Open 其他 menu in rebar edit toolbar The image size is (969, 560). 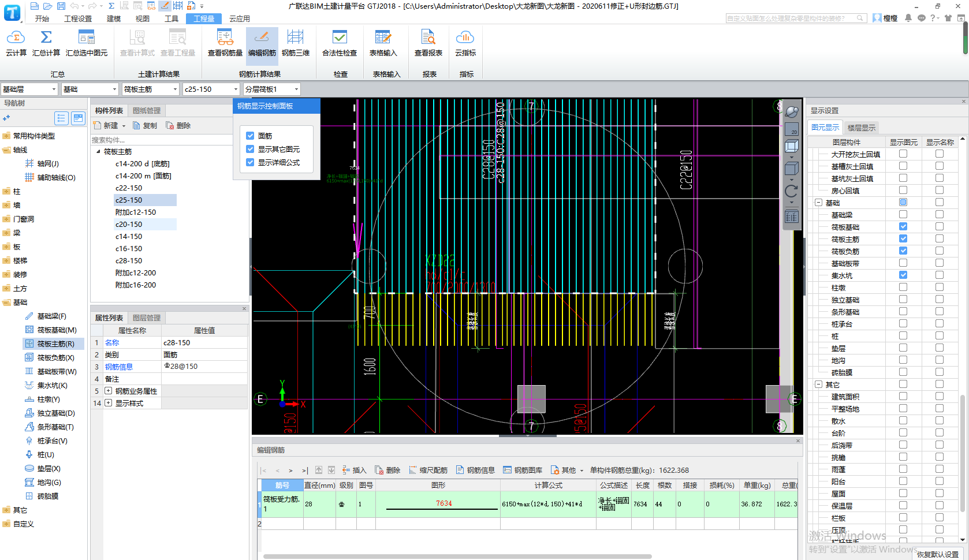click(567, 470)
